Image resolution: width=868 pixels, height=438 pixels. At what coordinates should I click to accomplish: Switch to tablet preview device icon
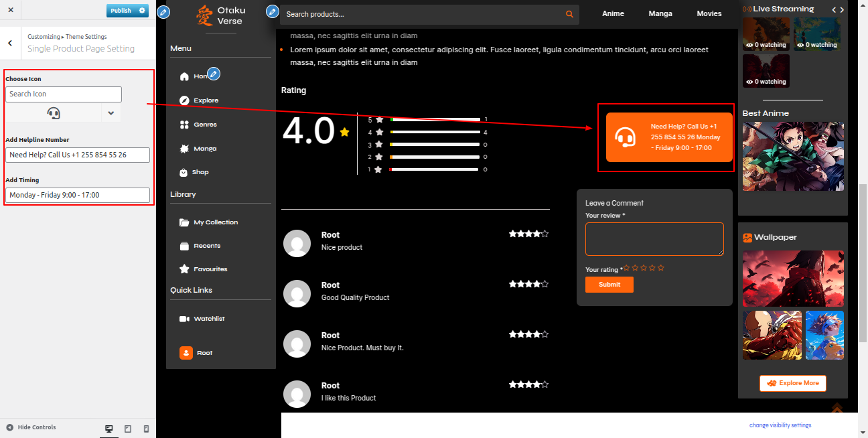[128, 429]
